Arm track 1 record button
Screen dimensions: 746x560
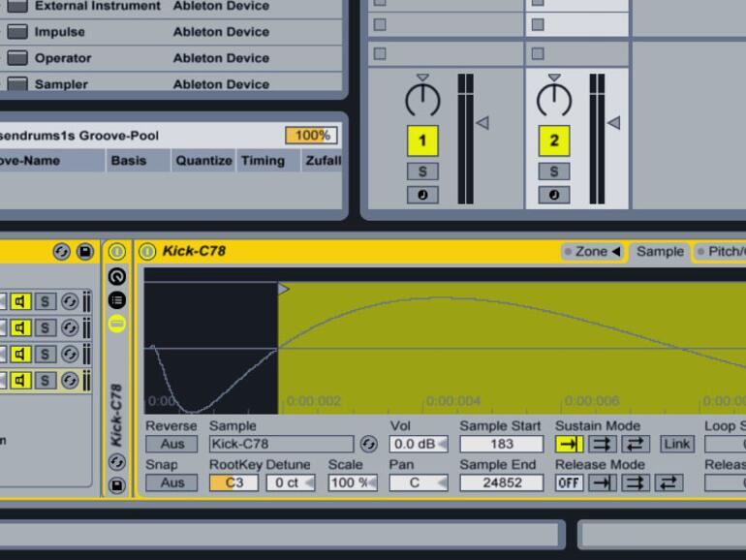pos(422,195)
